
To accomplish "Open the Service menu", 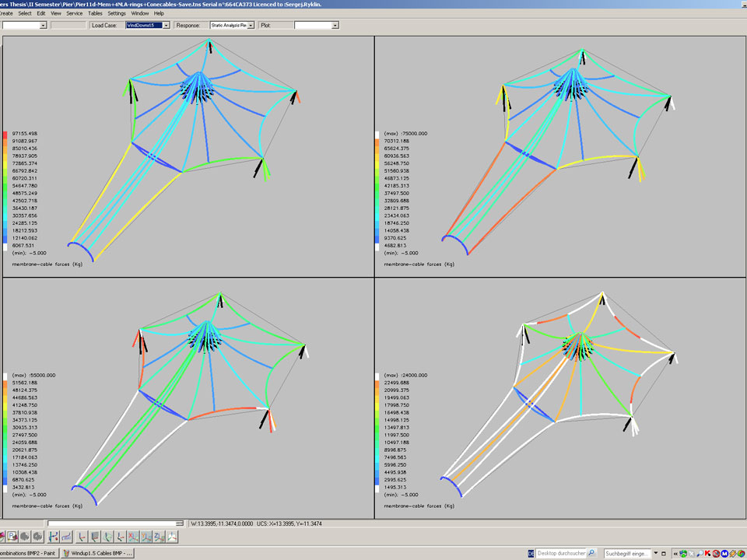I will point(75,13).
